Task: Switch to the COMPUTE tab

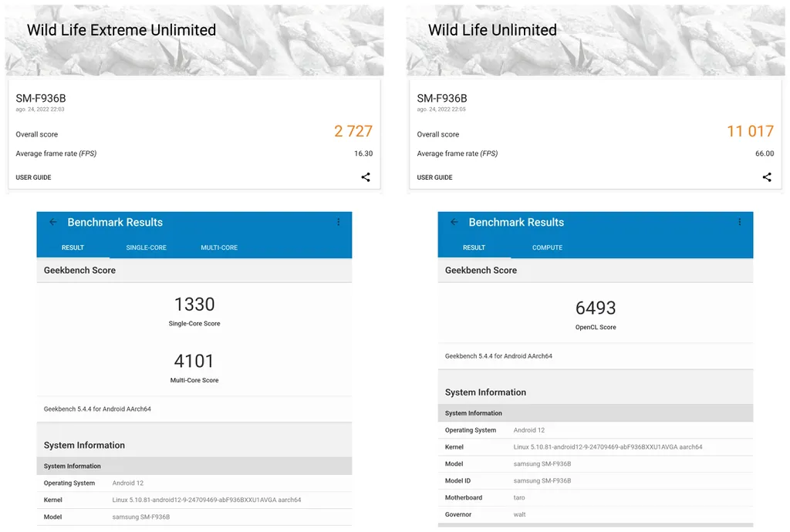Action: click(x=547, y=247)
